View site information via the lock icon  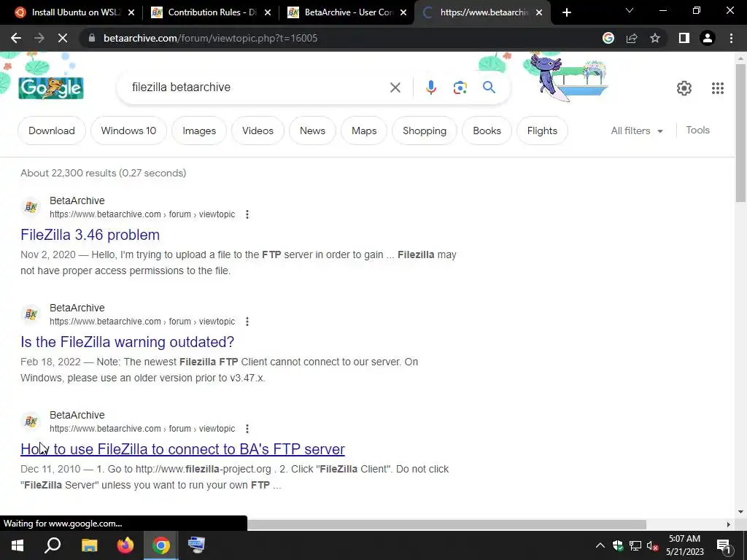pos(92,38)
